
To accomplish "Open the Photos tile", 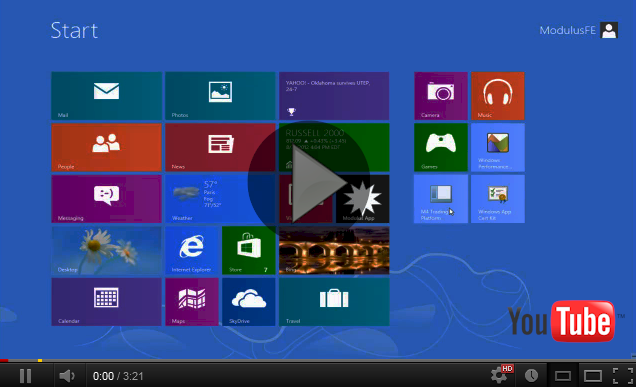I will (x=220, y=96).
